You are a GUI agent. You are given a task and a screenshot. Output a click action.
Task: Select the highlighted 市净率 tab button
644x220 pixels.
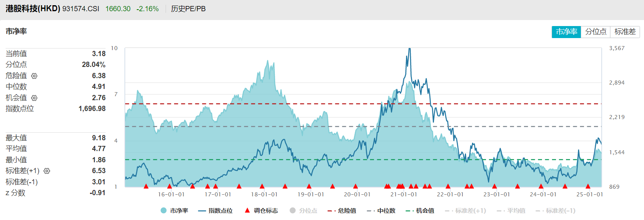point(566,32)
